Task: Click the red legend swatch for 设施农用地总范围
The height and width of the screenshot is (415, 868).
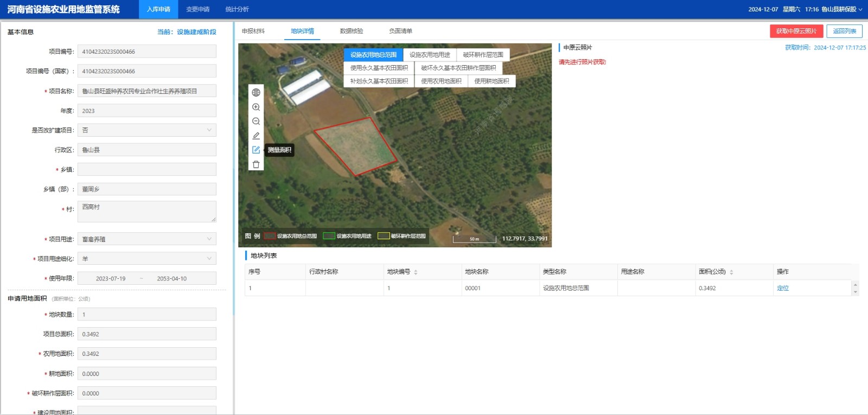Action: [270, 236]
